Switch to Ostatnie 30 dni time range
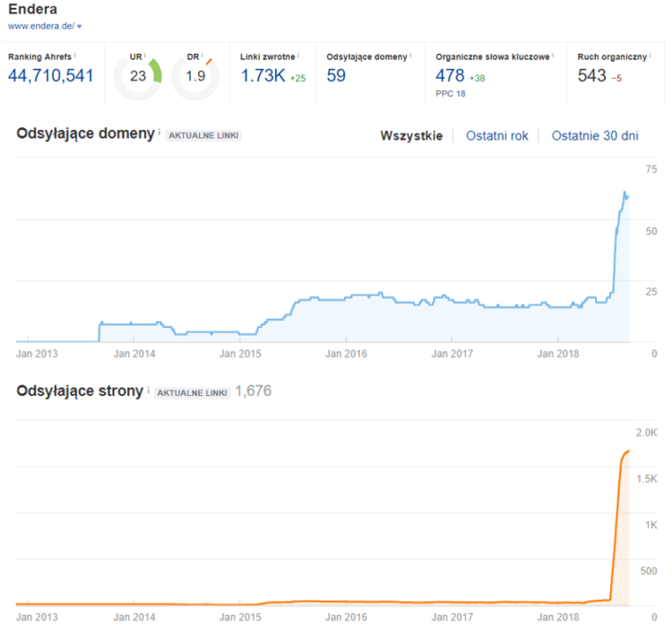The width and height of the screenshot is (672, 630). [595, 136]
